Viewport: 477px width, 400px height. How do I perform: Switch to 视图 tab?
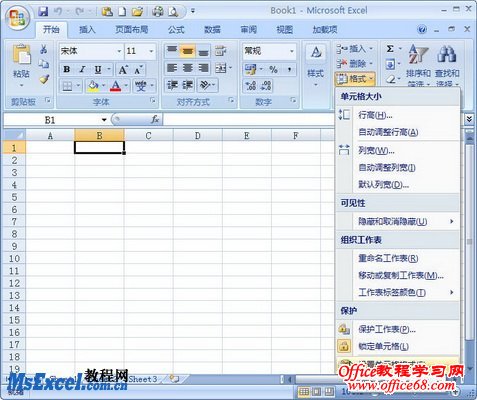(284, 30)
